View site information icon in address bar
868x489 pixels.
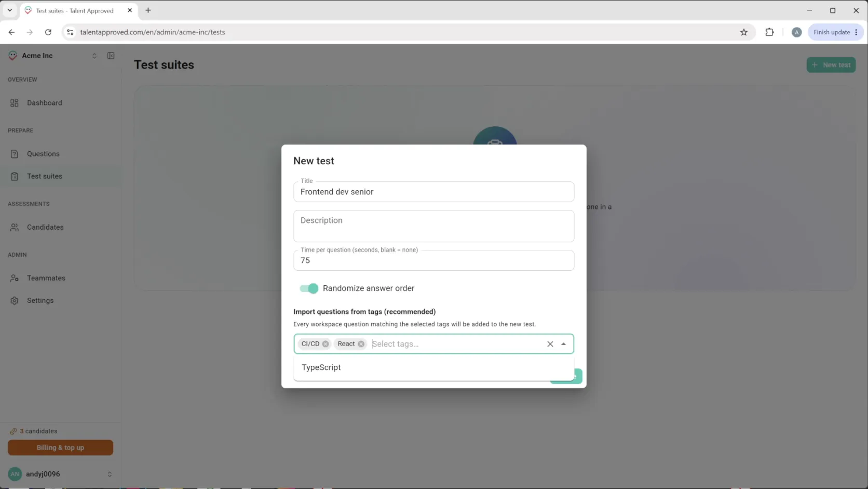click(70, 32)
